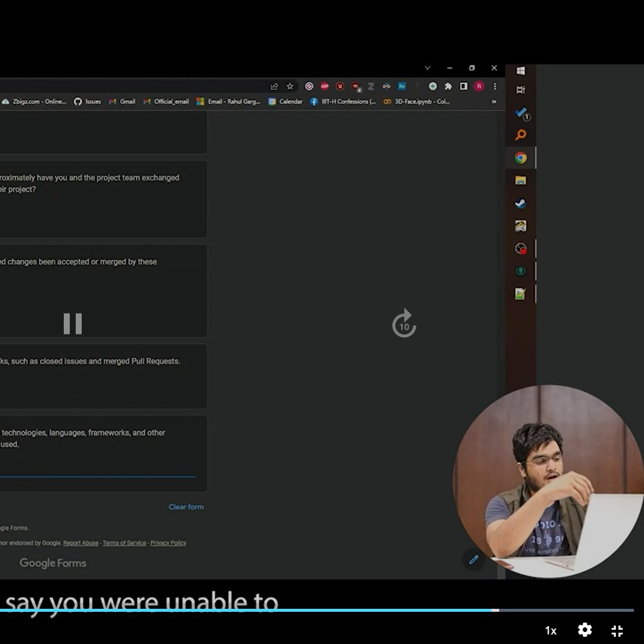
Task: Show more bookmarks with the double-chevron
Action: 494,101
